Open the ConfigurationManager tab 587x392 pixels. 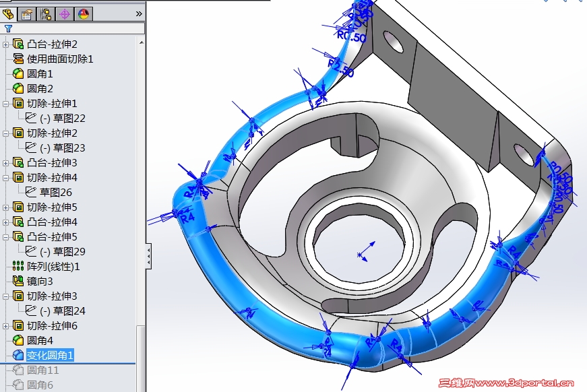pos(46,14)
